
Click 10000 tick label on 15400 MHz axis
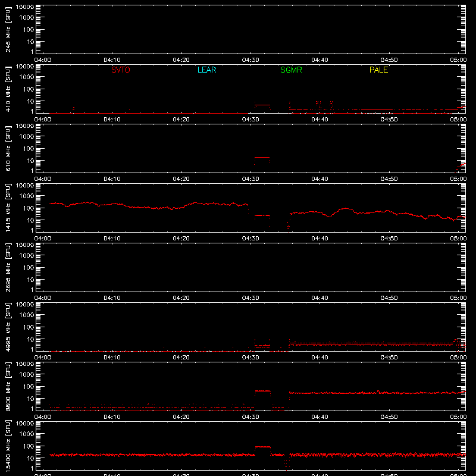25,424
